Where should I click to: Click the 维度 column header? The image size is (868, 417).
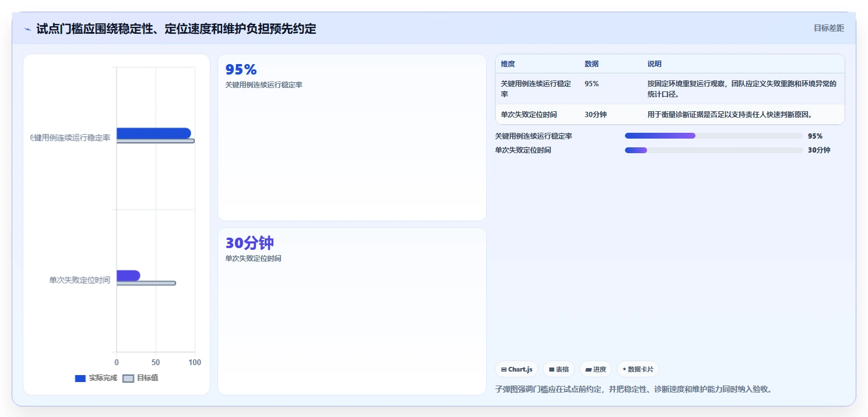point(508,64)
